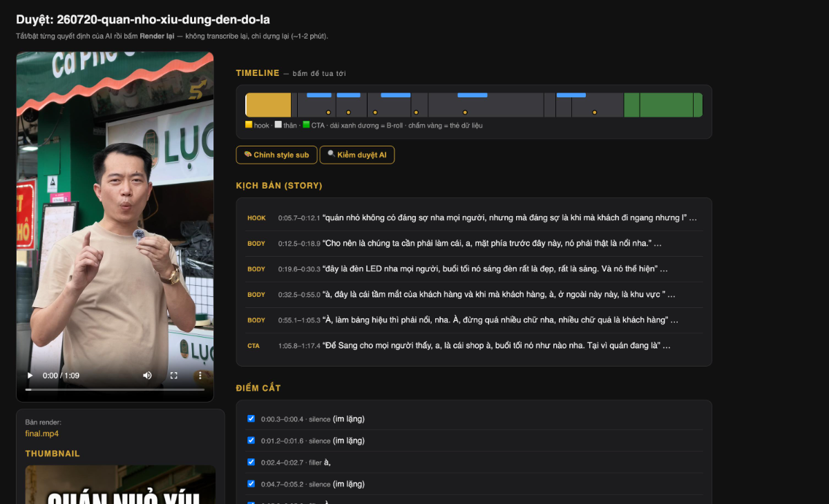Click the 'KỊCH BẢN (STORY)' heading
The width and height of the screenshot is (829, 504).
[279, 186]
